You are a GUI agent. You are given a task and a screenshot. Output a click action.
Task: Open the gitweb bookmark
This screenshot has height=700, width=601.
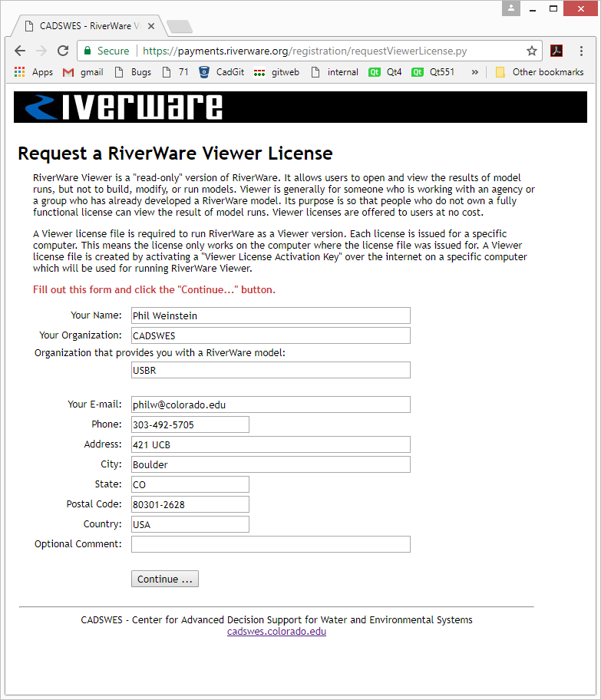pyautogui.click(x=276, y=72)
